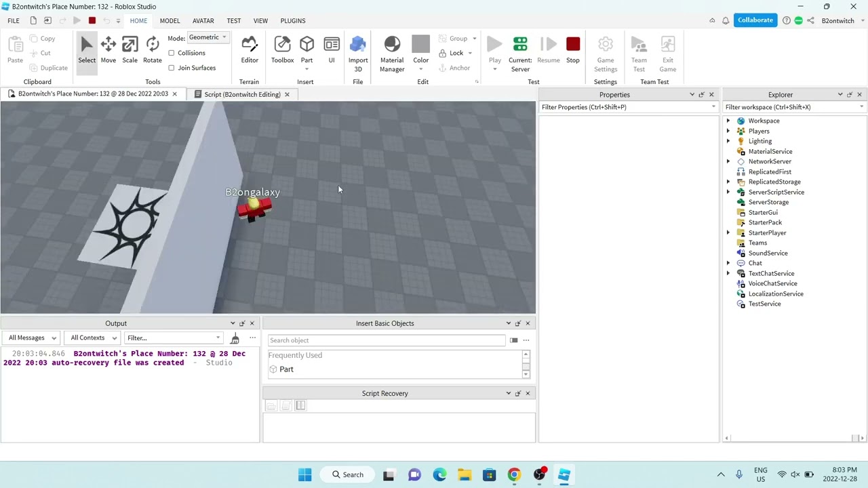868x488 pixels.
Task: Click the Output Filter field
Action: (174, 338)
